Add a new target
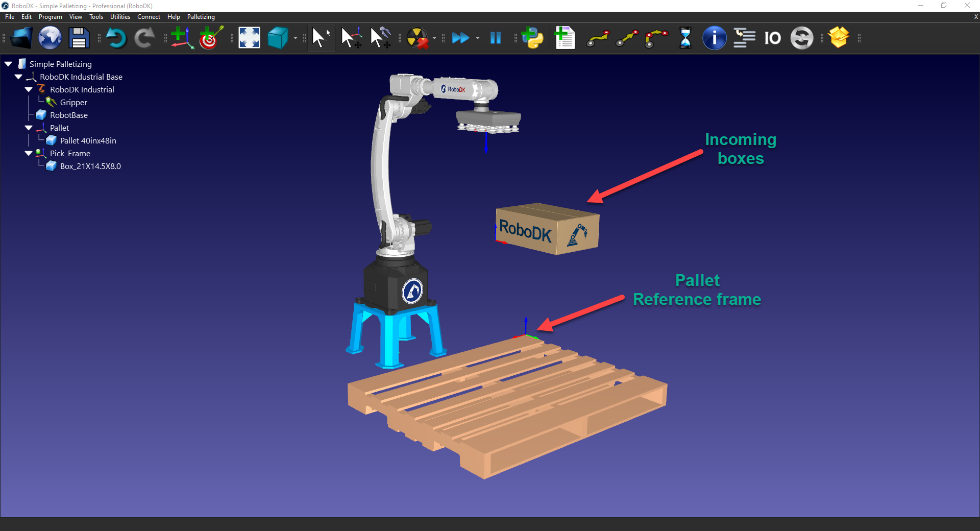Screen dimensions: 980x531 (211, 38)
